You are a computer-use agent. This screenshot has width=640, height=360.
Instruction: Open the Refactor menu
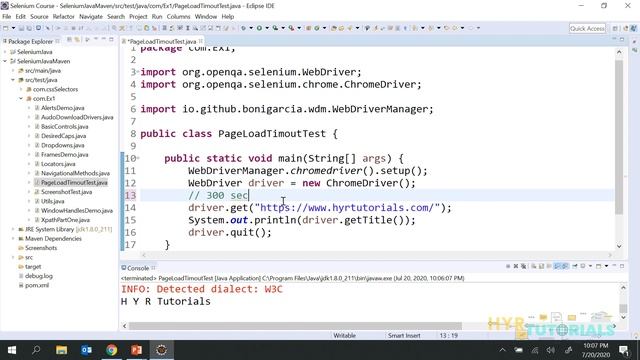click(64, 17)
